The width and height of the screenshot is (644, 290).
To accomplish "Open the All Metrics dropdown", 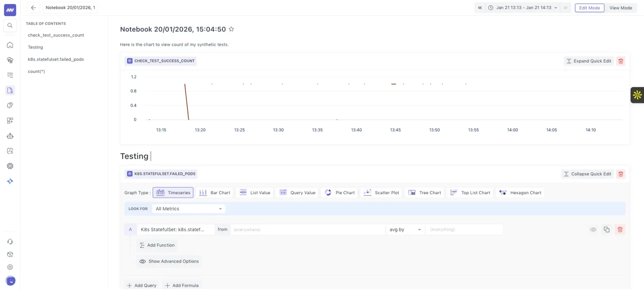I will tap(188, 209).
